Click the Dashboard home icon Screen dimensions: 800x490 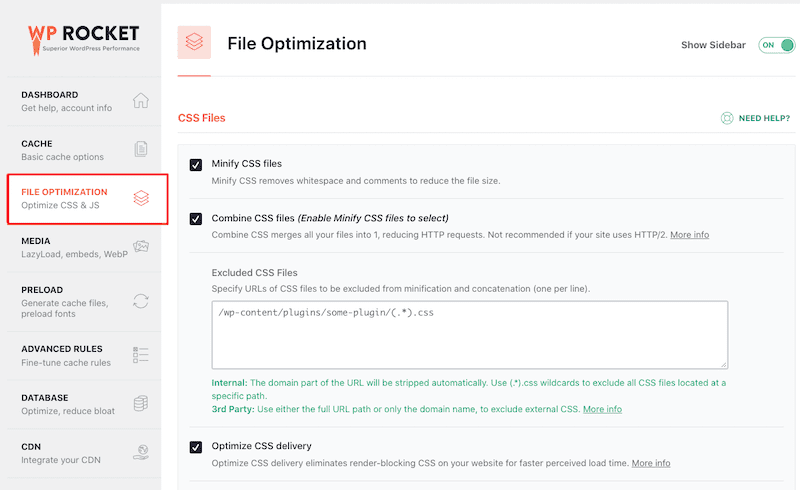click(x=141, y=101)
